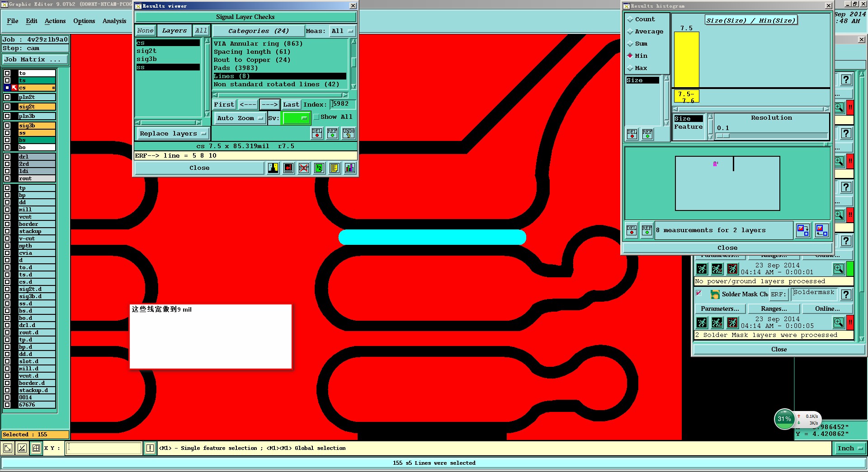Click the UNDO icon in Results viewer
This screenshot has height=472, width=868.
pyautogui.click(x=349, y=133)
